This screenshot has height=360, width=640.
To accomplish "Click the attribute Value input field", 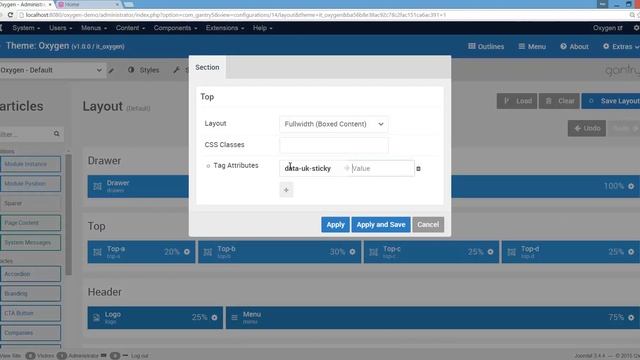I will click(x=382, y=168).
